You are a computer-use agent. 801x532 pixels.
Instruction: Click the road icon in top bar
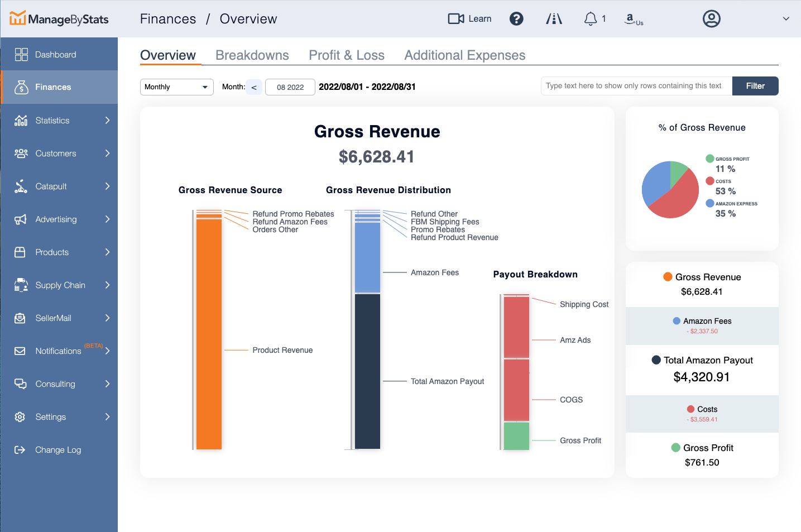(554, 19)
